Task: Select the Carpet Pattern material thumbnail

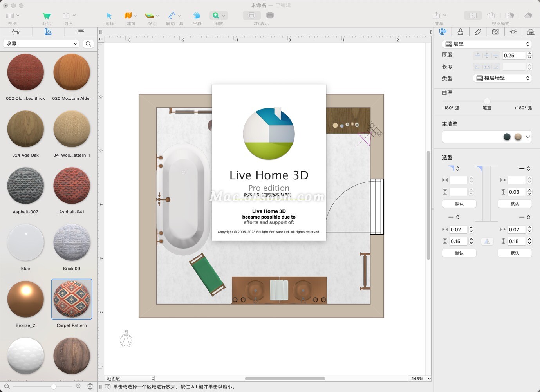Action: pos(72,299)
